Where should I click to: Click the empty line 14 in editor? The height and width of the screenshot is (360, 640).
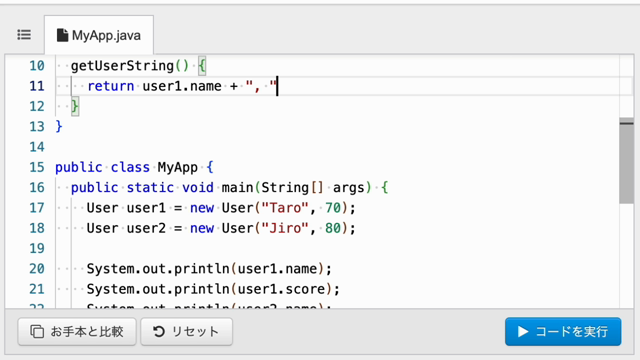(x=338, y=147)
